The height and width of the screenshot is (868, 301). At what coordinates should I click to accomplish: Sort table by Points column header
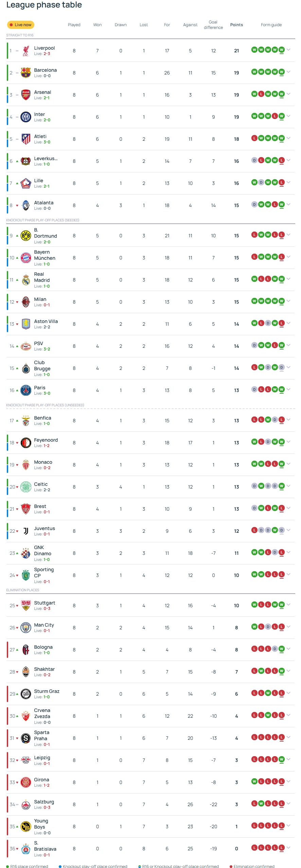[x=236, y=25]
